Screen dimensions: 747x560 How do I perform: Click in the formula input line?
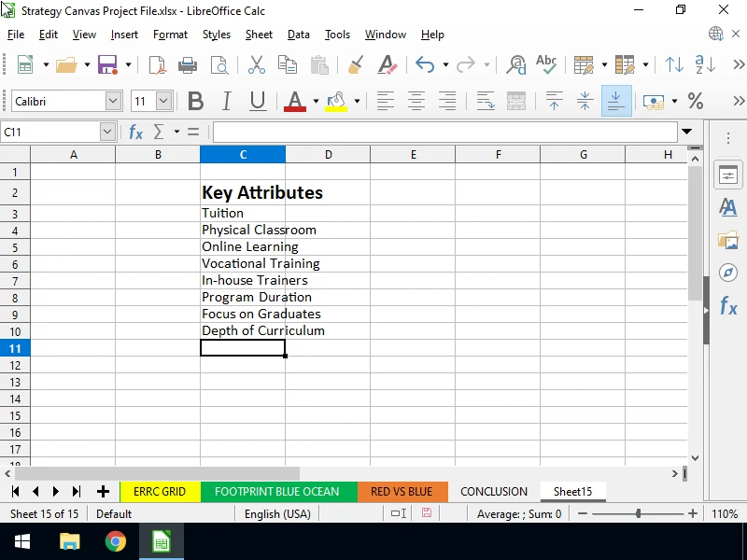445,132
